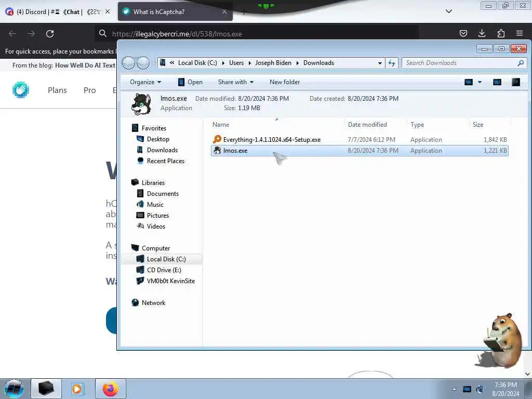Image resolution: width=532 pixels, height=399 pixels.
Task: Click the Explorer back navigation button
Action: [129, 63]
